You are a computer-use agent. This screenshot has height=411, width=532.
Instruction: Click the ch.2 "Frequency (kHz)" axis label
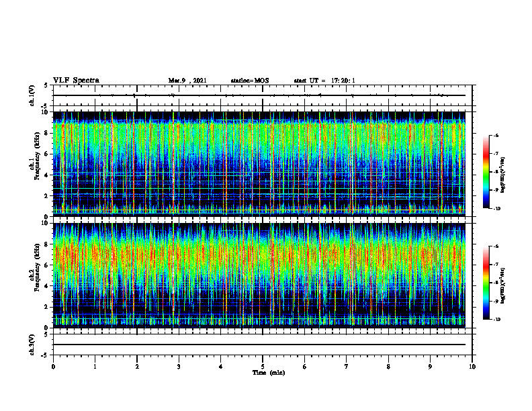(36, 267)
